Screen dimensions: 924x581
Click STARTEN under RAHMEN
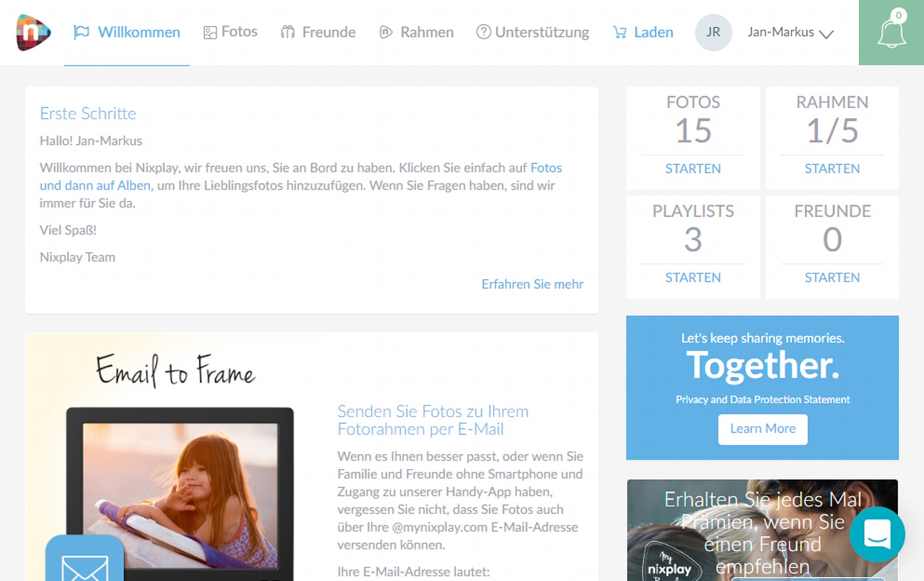(x=832, y=169)
